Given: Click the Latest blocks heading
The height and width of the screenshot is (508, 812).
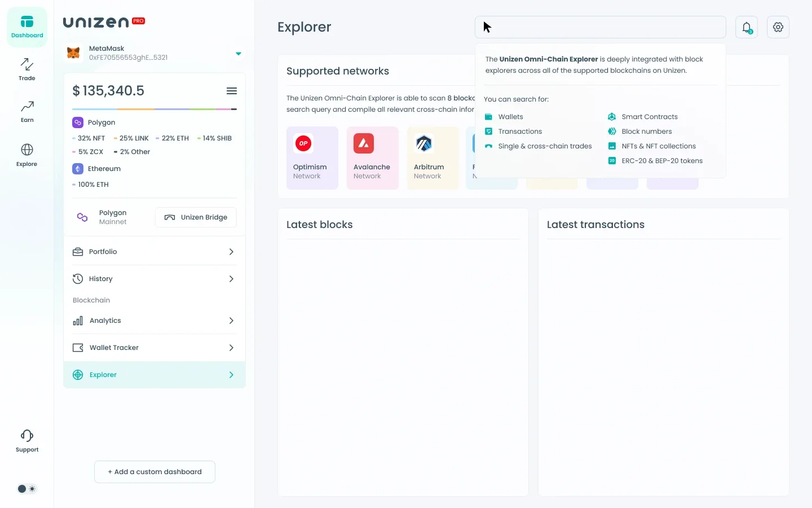Looking at the screenshot, I should pyautogui.click(x=320, y=225).
